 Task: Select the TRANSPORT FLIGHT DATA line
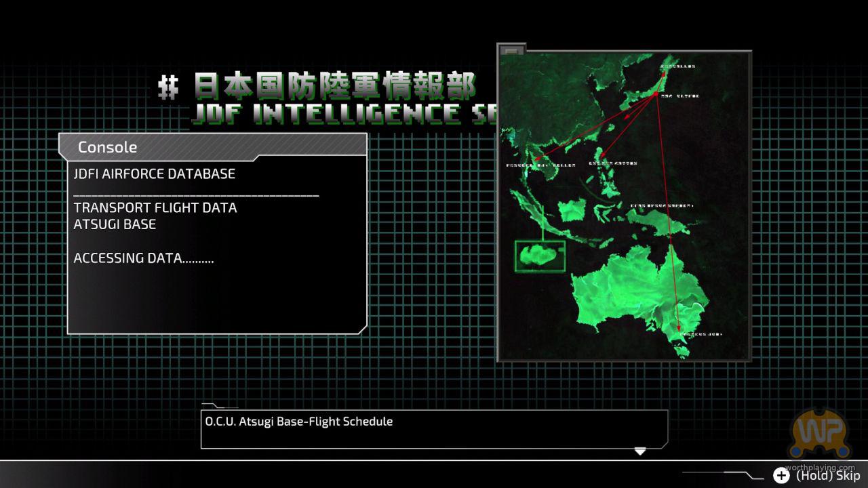155,207
